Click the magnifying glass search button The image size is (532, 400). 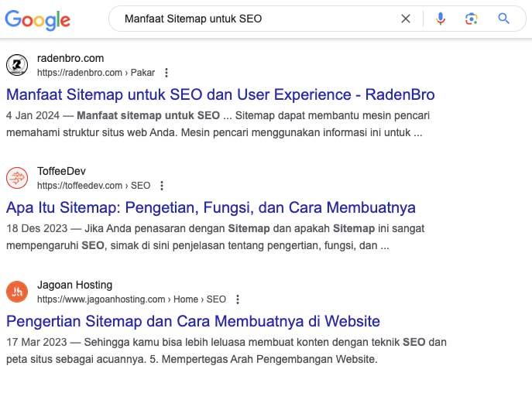(x=503, y=19)
